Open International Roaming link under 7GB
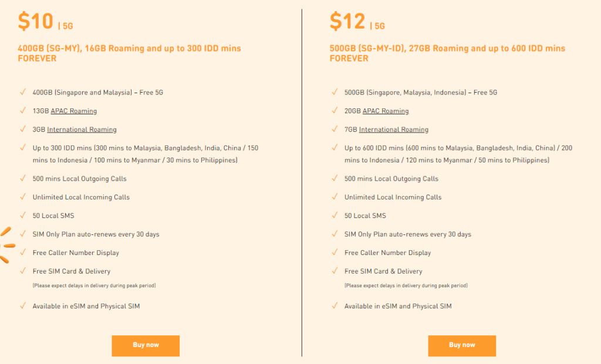The height and width of the screenshot is (364, 601). (394, 130)
